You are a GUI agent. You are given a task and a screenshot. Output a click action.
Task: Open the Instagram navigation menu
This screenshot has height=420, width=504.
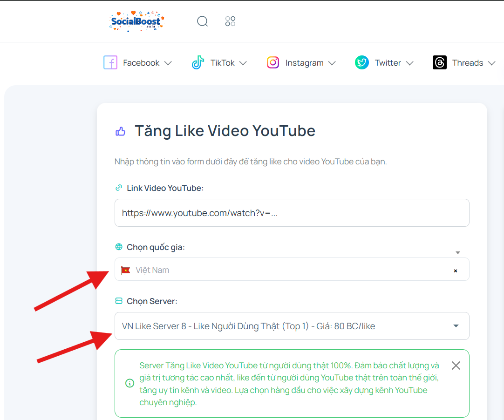(x=301, y=63)
